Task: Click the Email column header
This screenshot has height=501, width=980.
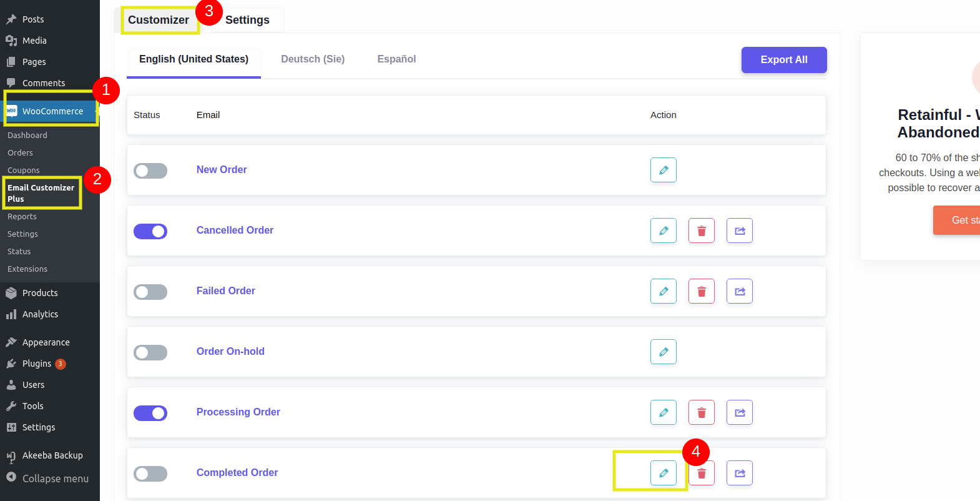Action: [208, 115]
